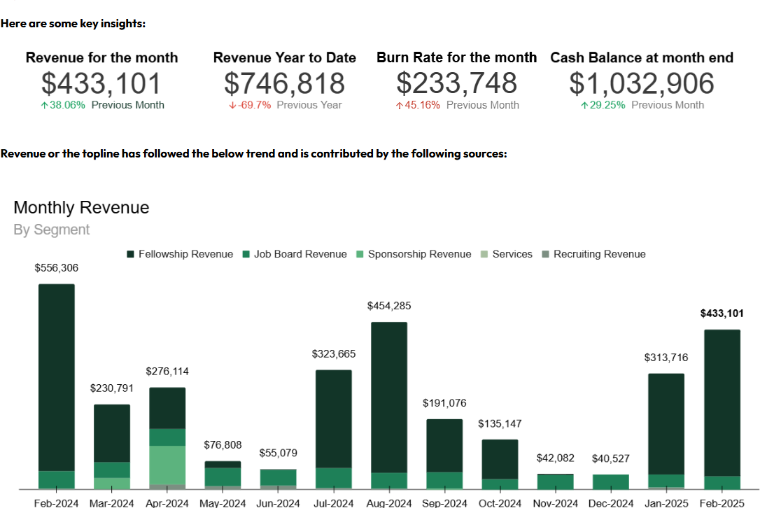Click the $556,306 data label
This screenshot has height=508, width=774.
[x=56, y=268]
